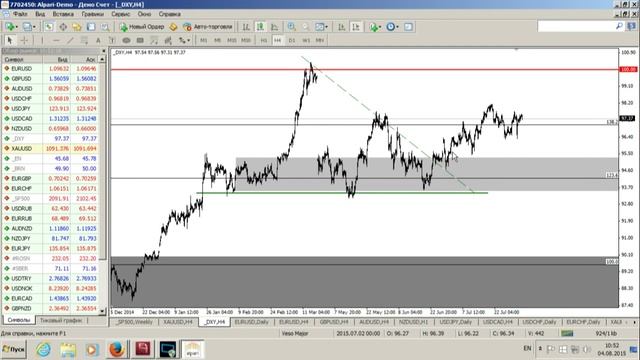The height and width of the screenshot is (360, 640).
Task: Select the text label tool
Action: pos(112,40)
